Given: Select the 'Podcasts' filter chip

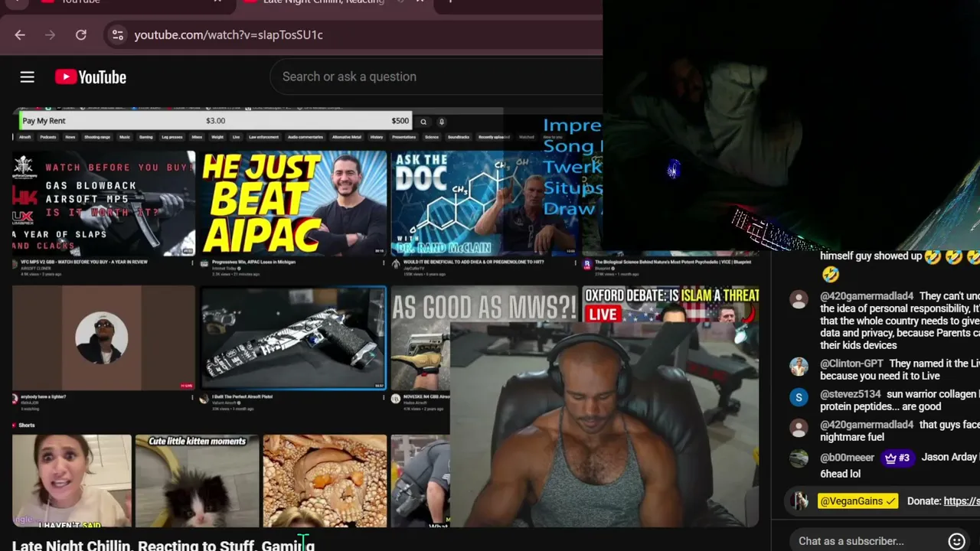Looking at the screenshot, I should click(x=48, y=137).
